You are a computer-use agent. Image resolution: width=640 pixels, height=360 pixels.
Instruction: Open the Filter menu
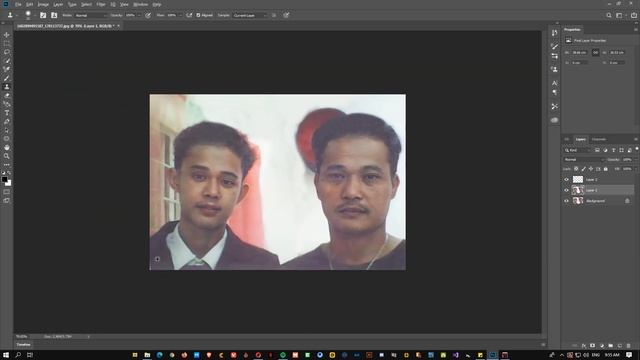click(x=101, y=4)
